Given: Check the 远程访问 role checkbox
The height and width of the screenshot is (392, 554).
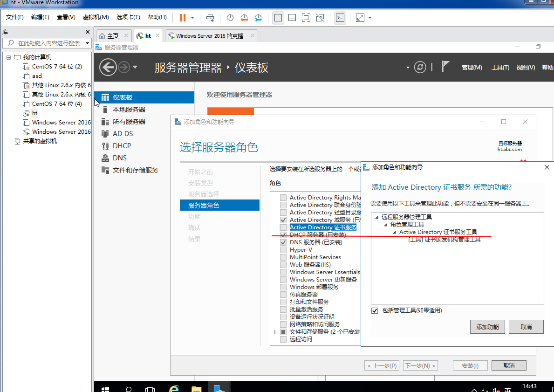Looking at the screenshot, I should [x=283, y=339].
